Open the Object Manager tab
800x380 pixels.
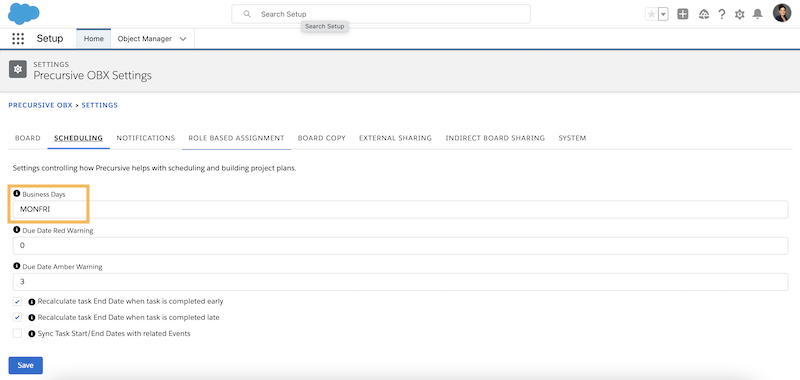click(145, 39)
